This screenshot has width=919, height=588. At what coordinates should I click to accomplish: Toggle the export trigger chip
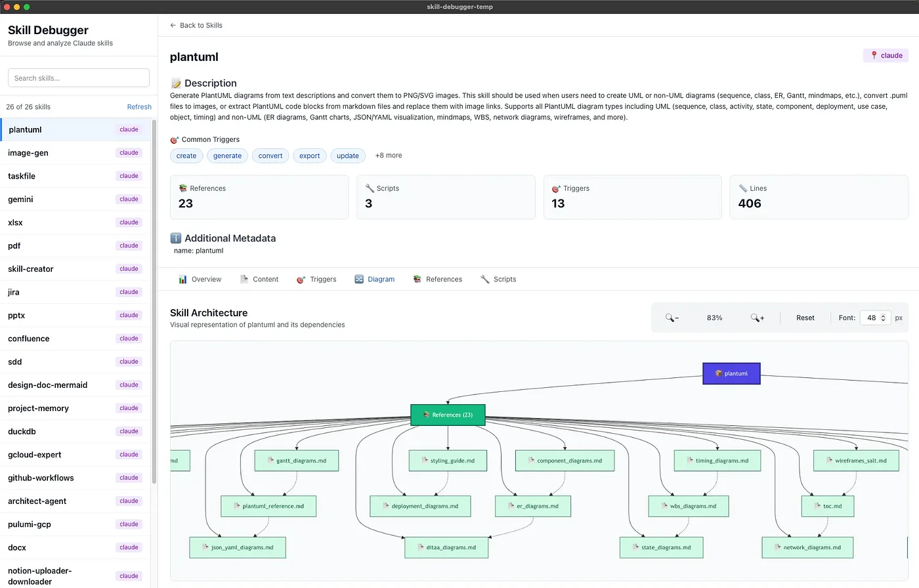click(309, 156)
